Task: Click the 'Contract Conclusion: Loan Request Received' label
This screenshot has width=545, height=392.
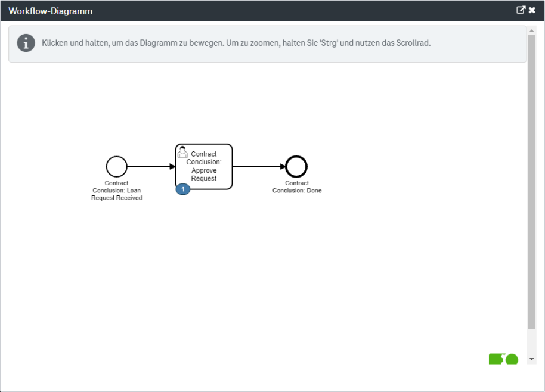Action: pos(116,190)
